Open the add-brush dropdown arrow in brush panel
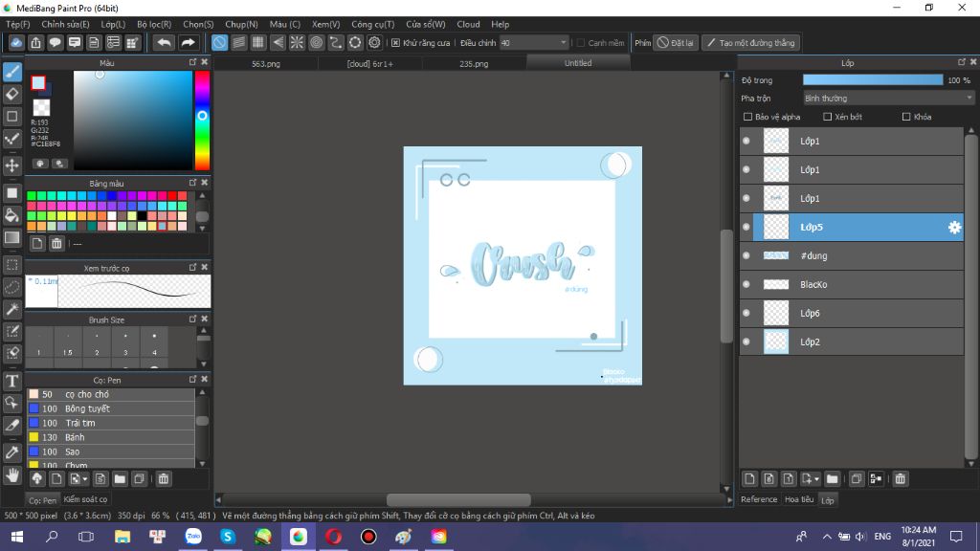The width and height of the screenshot is (980, 551). pos(86,478)
